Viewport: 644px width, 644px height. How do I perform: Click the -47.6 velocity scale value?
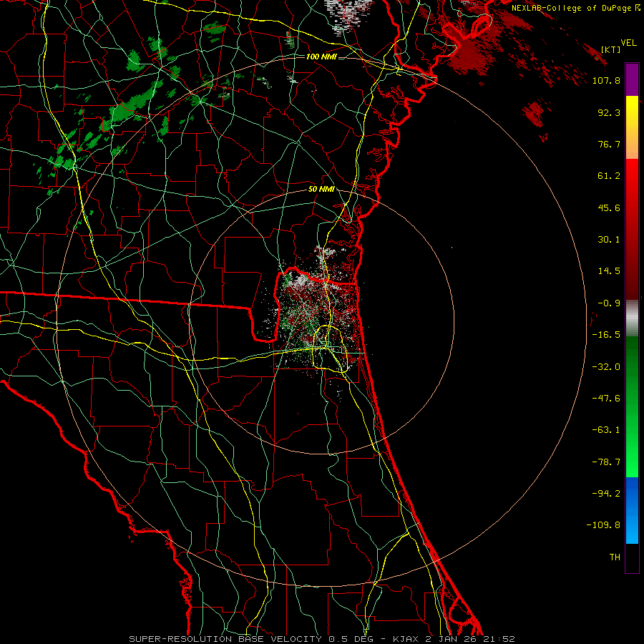(x=606, y=399)
